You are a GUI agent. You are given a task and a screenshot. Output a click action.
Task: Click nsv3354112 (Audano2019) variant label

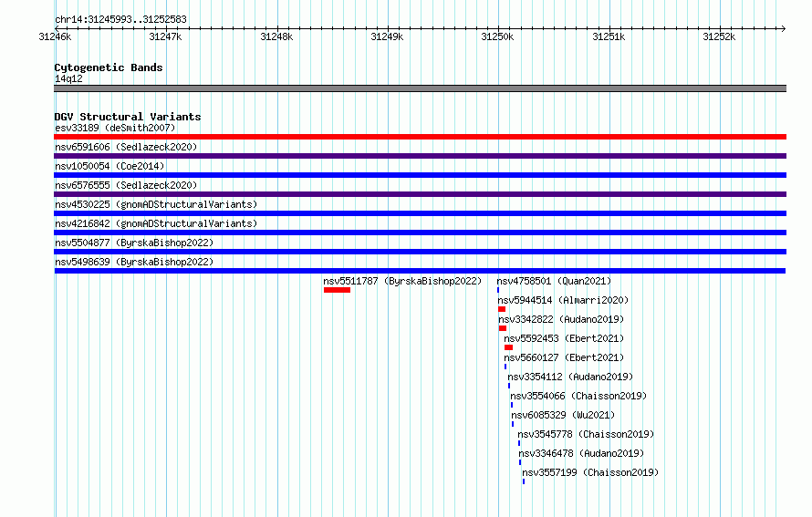click(570, 377)
